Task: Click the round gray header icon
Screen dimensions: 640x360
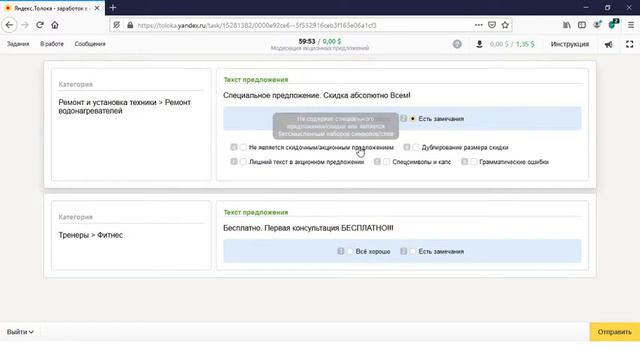Action: tap(457, 44)
